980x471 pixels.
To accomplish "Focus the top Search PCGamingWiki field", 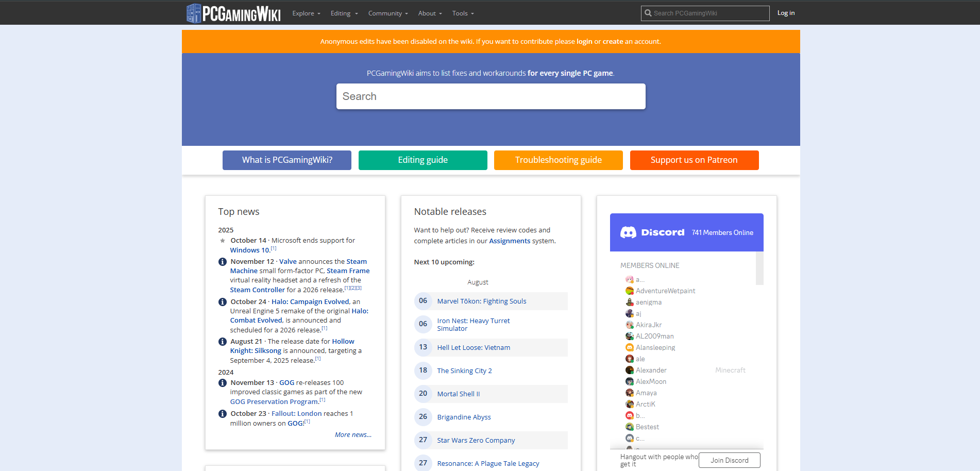I will click(x=705, y=13).
